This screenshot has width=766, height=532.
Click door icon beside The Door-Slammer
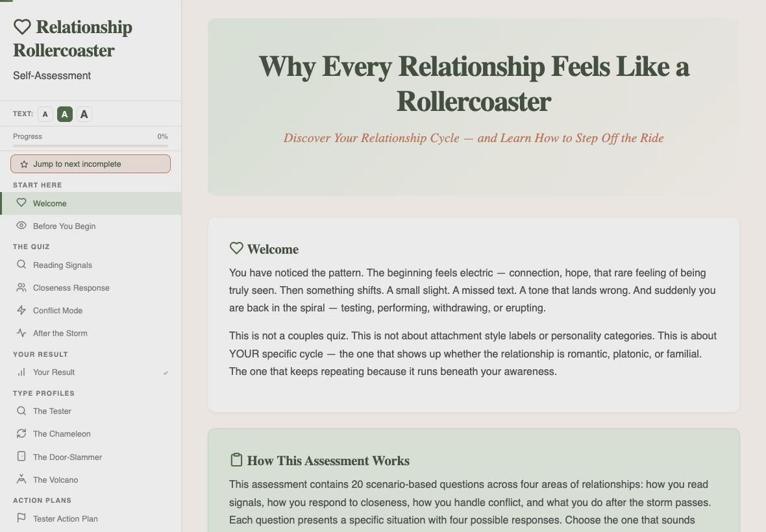coord(21,456)
